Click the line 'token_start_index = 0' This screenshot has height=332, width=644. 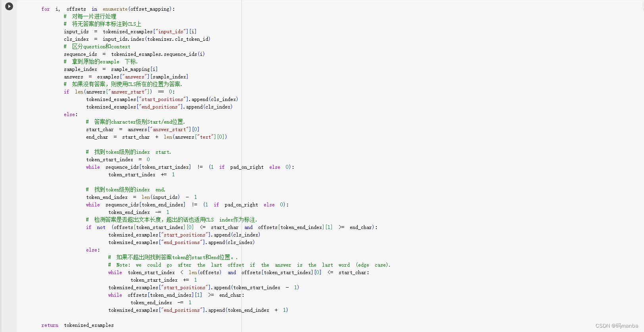pos(118,160)
